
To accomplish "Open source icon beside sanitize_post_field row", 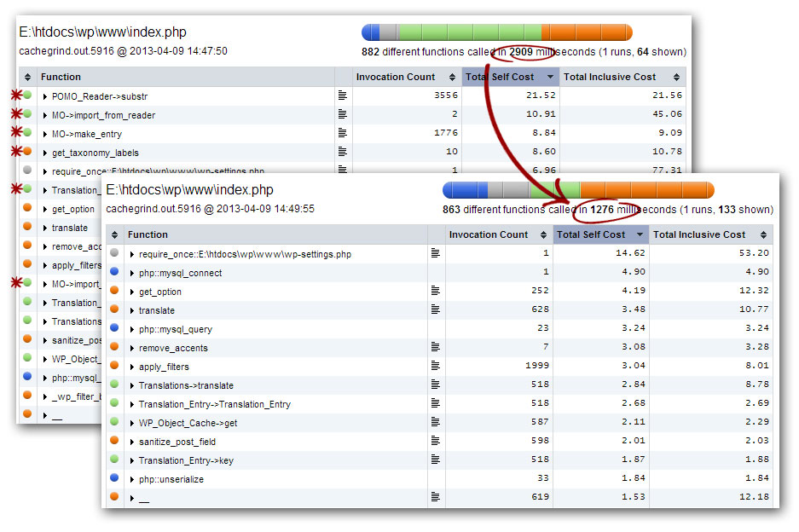I will (436, 442).
